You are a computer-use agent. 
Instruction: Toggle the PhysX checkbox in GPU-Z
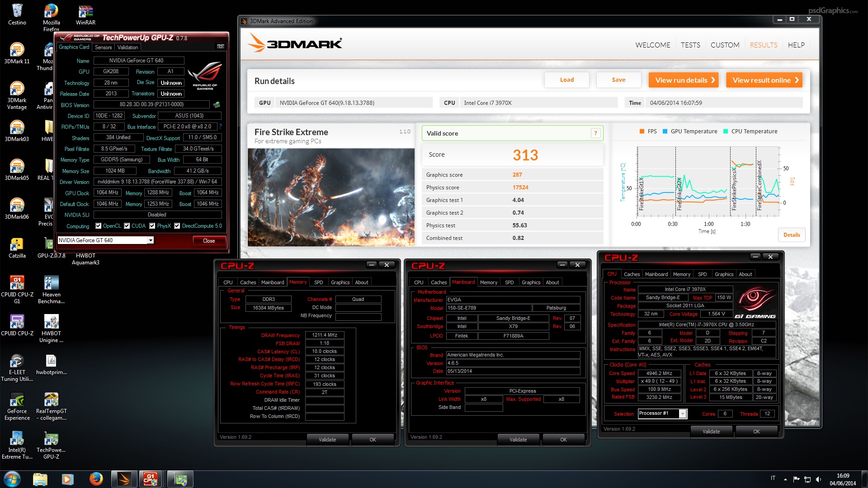click(152, 226)
